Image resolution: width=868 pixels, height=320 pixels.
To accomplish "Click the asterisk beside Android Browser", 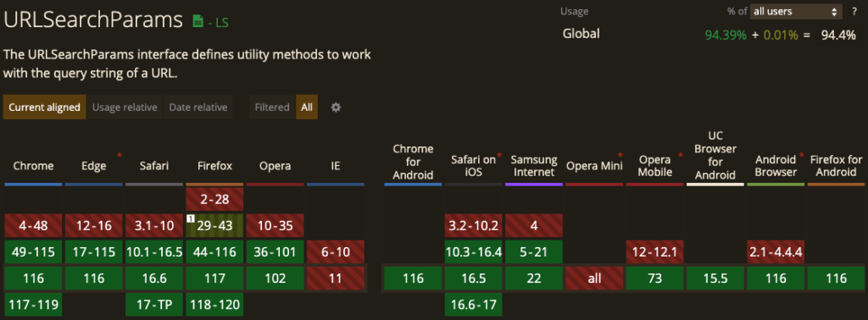I will coord(801,155).
